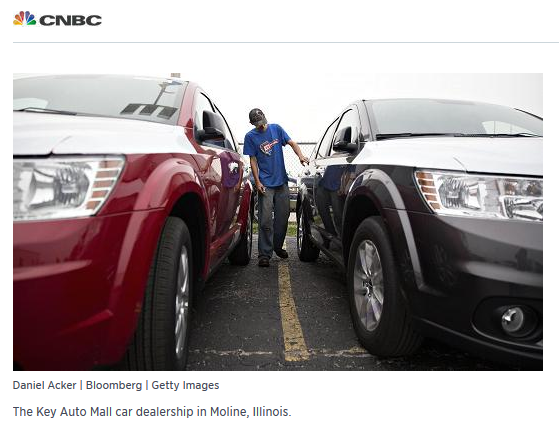Viewport: 559px width, 438px height.
Task: Click the man in the blue shirt
Action: pyautogui.click(x=272, y=186)
